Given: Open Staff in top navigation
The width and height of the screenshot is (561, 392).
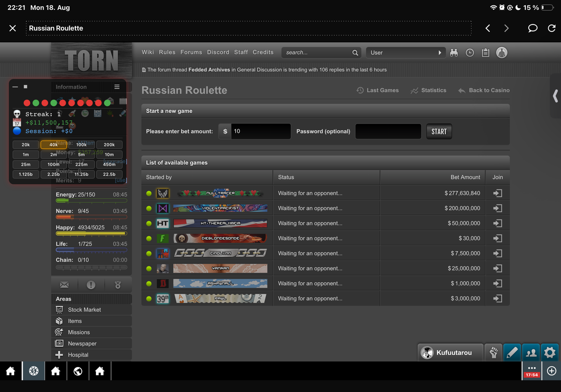Looking at the screenshot, I should 241,52.
